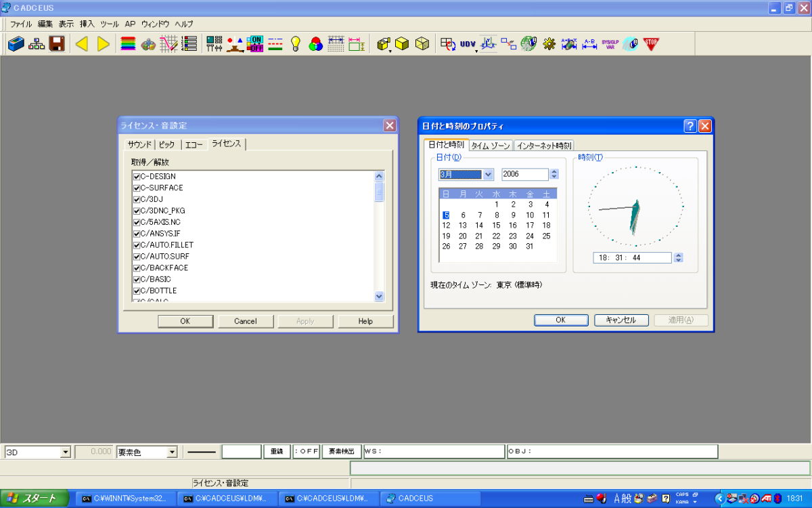
Task: Toggle the C/3DNC_PKG checkbox
Action: 137,211
